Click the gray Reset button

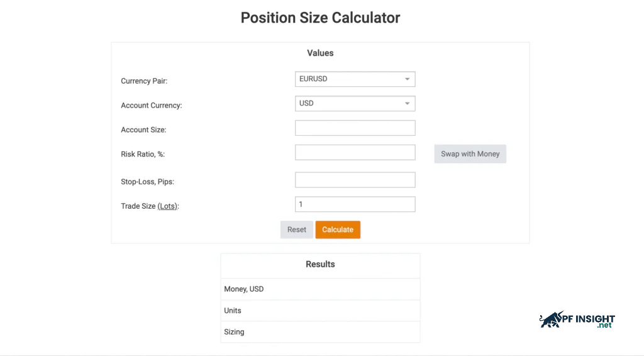click(296, 230)
